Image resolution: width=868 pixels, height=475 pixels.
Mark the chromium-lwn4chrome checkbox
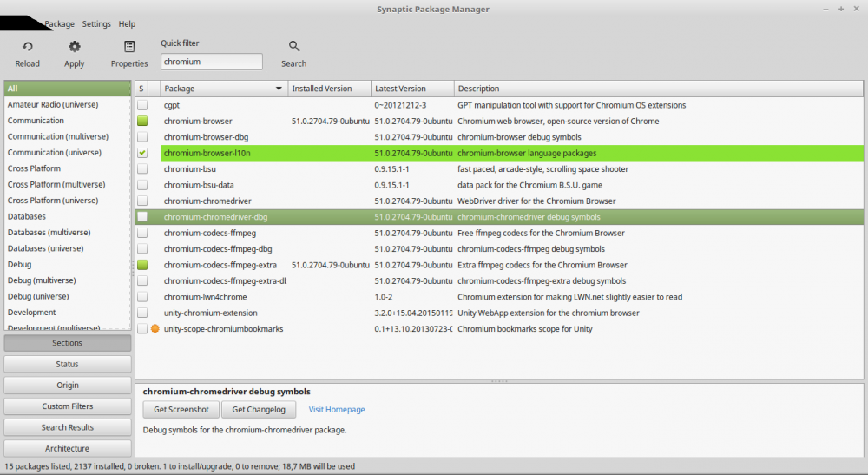coord(142,297)
